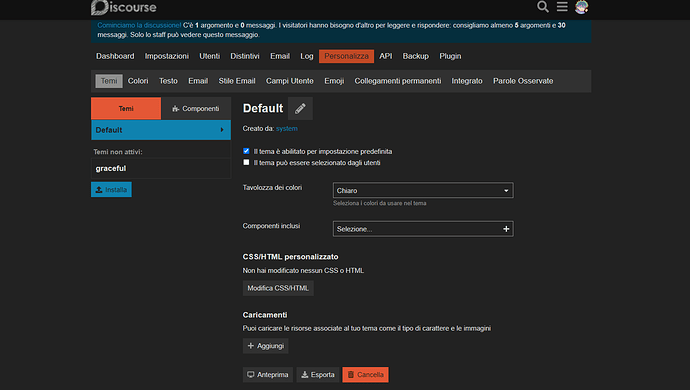Click Modifica CSS/HTML button
The width and height of the screenshot is (690, 390).
click(278, 288)
